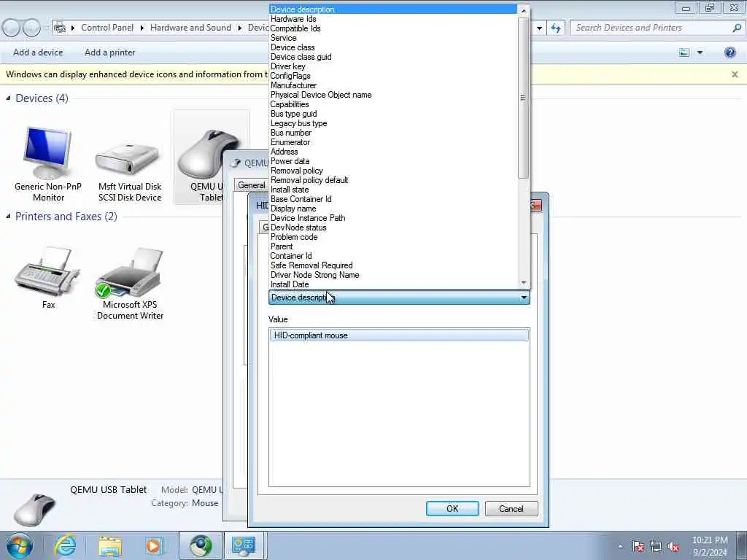Open Windows Explorer folder taskbar icon
The height and width of the screenshot is (560, 747).
[x=110, y=545]
